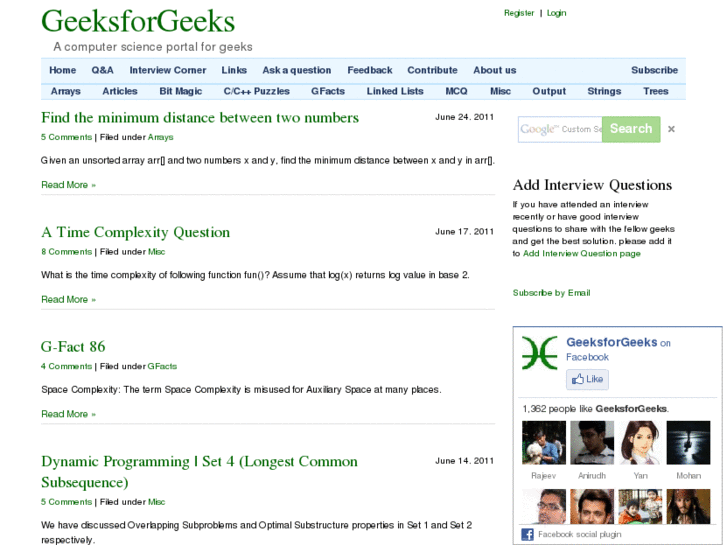Click Subscribe by Email

[551, 293]
